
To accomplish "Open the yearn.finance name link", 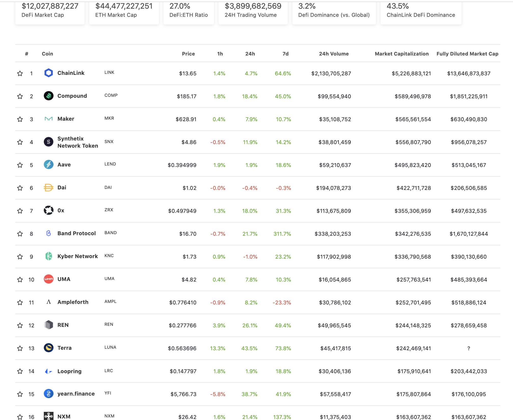I will (x=76, y=394).
